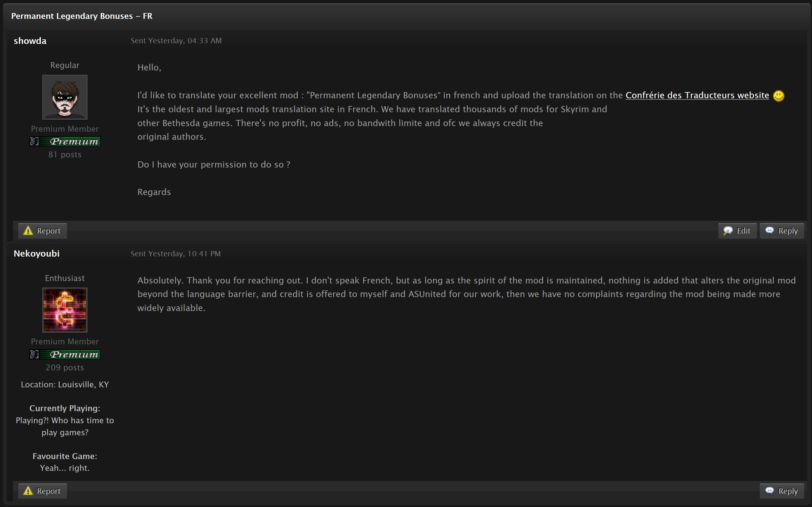Click the conversation title Permanent Legendary Bonuses - FR
Image resolution: width=812 pixels, height=507 pixels.
(x=82, y=16)
